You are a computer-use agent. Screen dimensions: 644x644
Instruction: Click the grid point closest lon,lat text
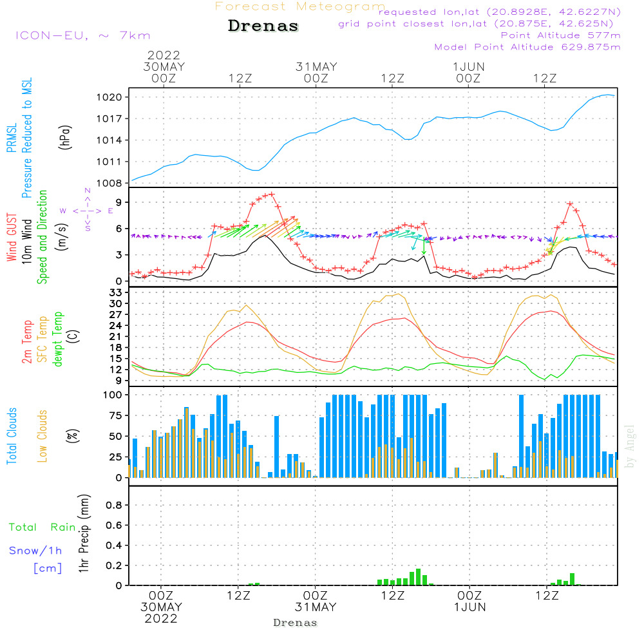coord(480,24)
